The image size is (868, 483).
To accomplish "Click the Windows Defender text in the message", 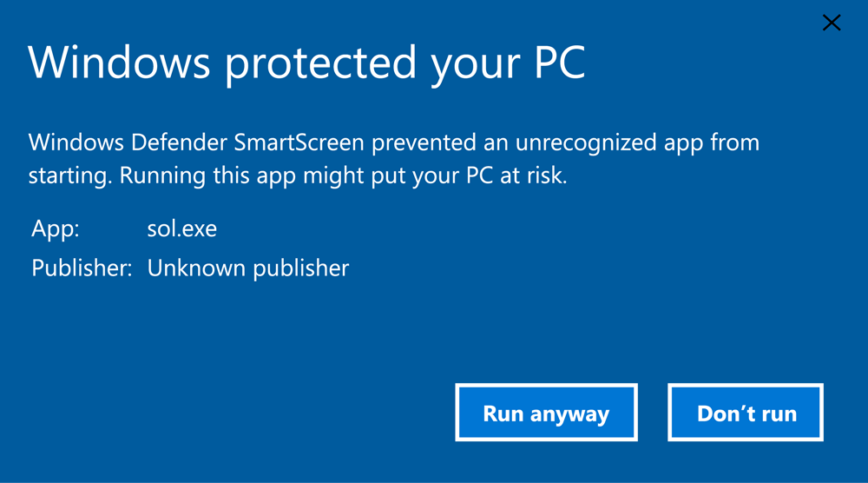I will [x=128, y=143].
